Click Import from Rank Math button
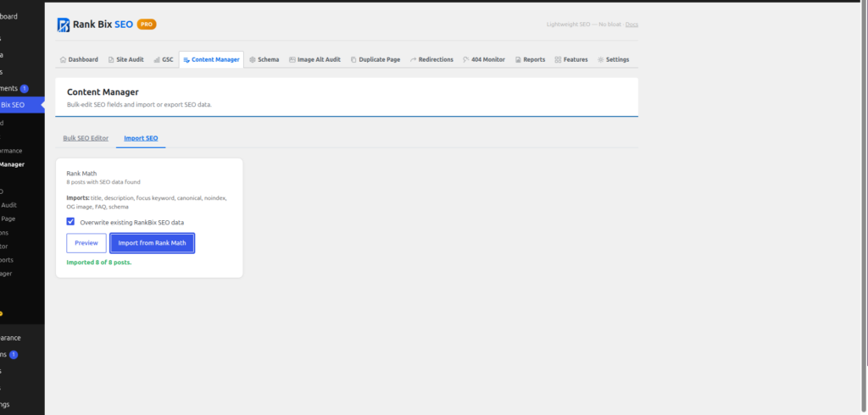Screen dimensions: 868x415 tap(153, 243)
